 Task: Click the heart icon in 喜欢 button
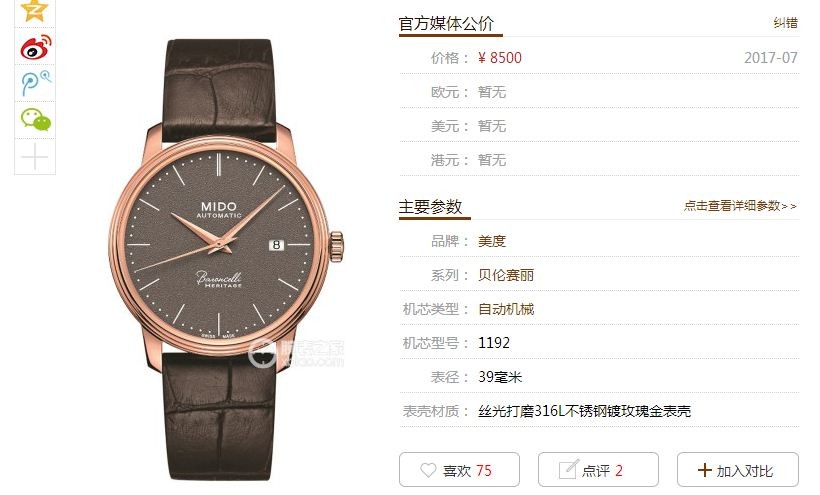pyautogui.click(x=428, y=470)
